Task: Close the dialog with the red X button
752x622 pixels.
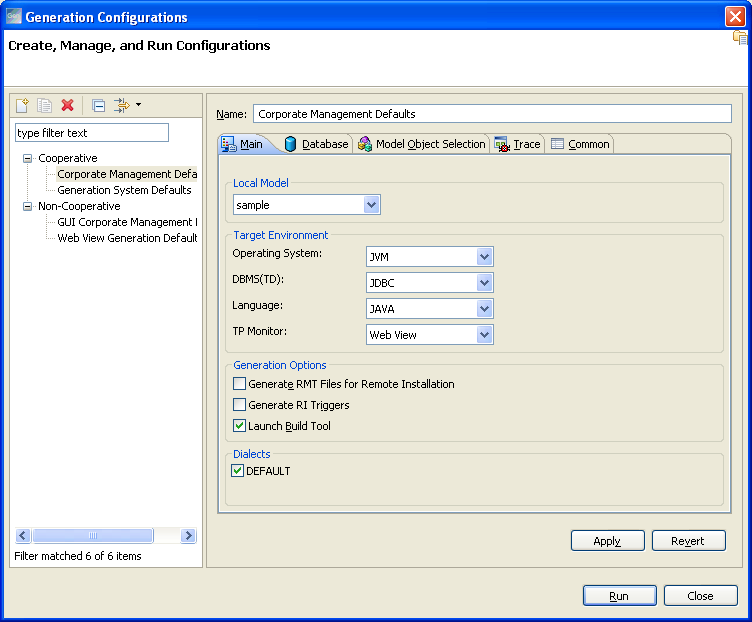Action: tap(735, 16)
